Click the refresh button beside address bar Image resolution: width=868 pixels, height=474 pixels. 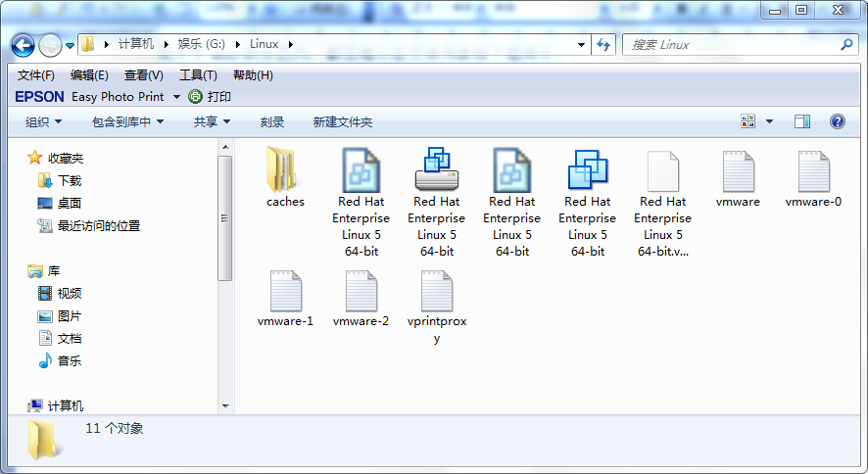coord(603,45)
